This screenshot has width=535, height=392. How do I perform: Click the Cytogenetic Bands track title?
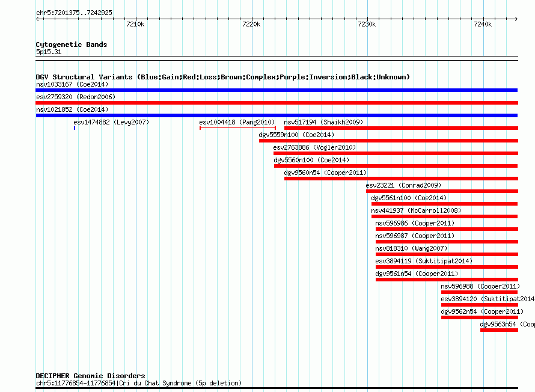point(72,44)
